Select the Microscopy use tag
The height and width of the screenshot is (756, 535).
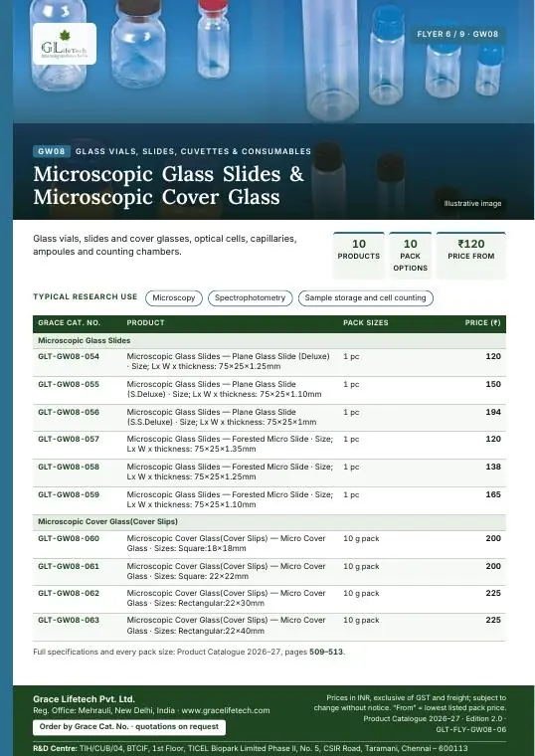(x=173, y=298)
